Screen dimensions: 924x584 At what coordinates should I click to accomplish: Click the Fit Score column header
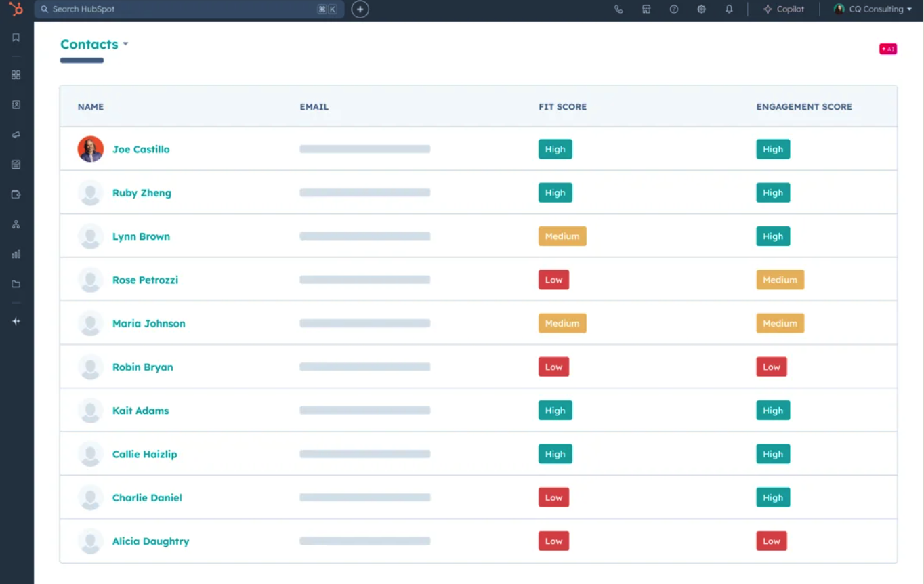[562, 107]
